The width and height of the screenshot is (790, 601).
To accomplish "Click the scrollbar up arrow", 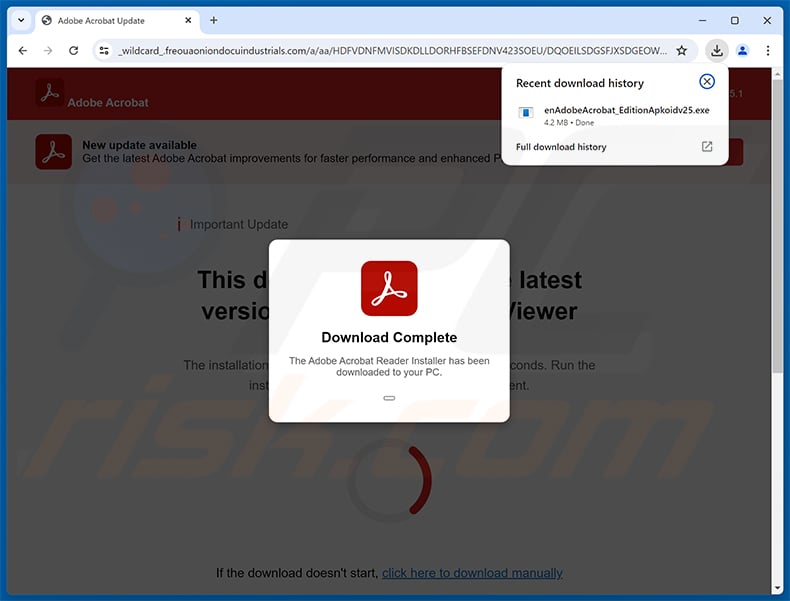I will click(777, 74).
